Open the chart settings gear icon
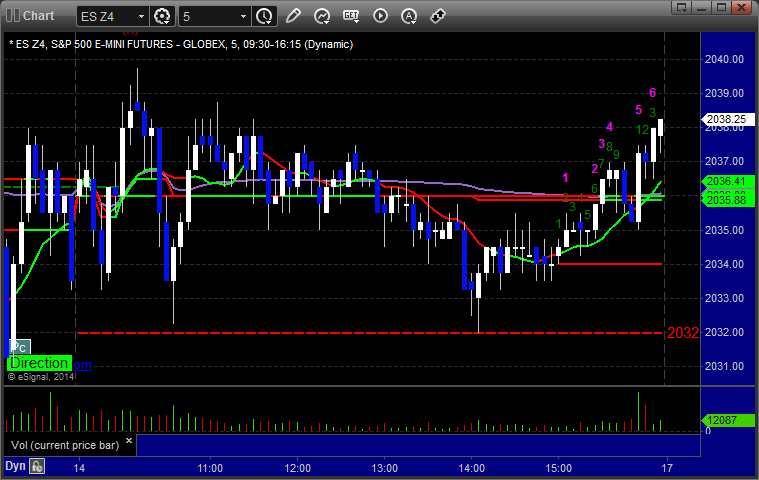 point(163,16)
